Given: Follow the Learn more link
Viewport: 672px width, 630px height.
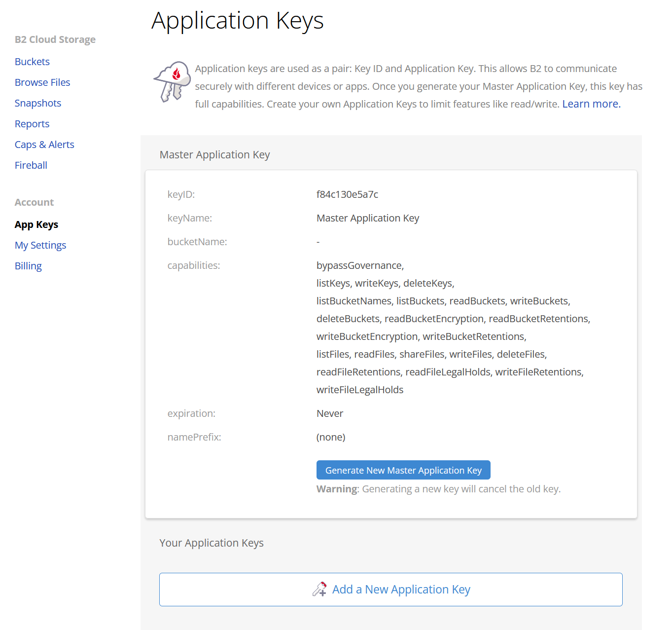Looking at the screenshot, I should 591,104.
